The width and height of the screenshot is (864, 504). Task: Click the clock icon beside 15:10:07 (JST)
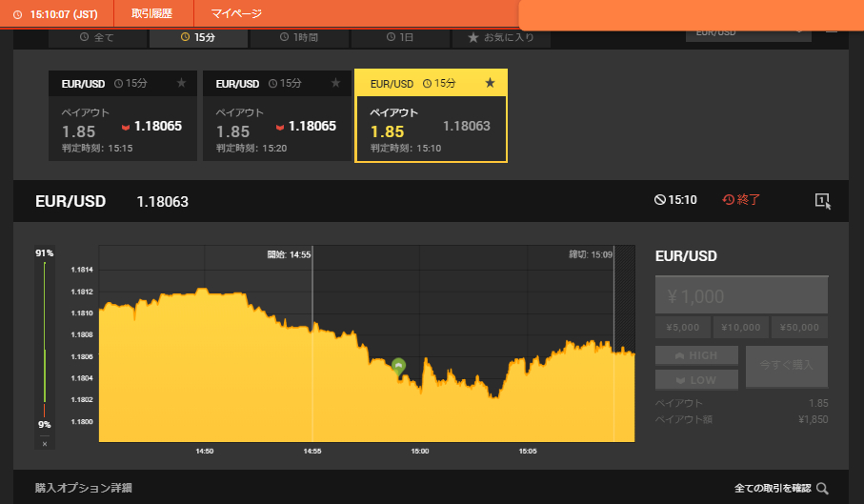(18, 15)
